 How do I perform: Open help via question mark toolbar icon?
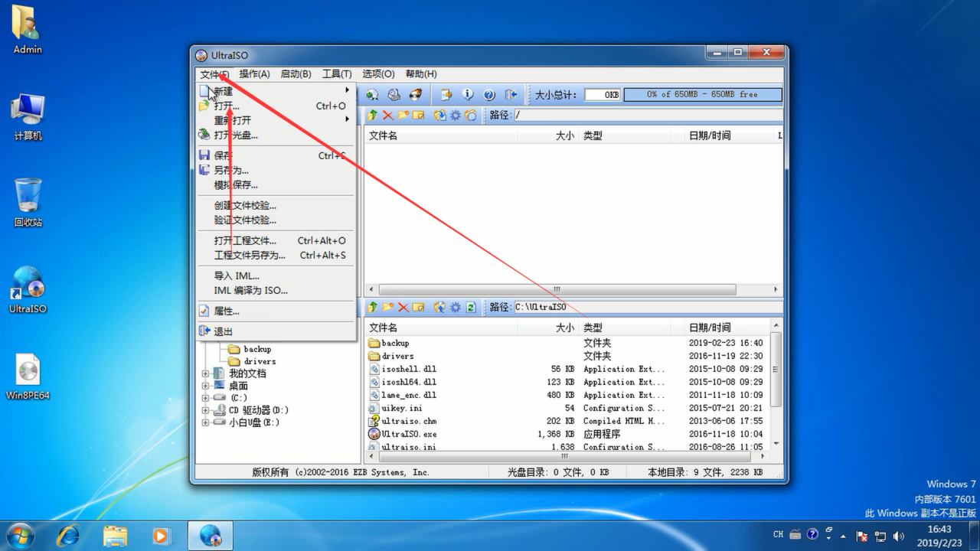(489, 95)
